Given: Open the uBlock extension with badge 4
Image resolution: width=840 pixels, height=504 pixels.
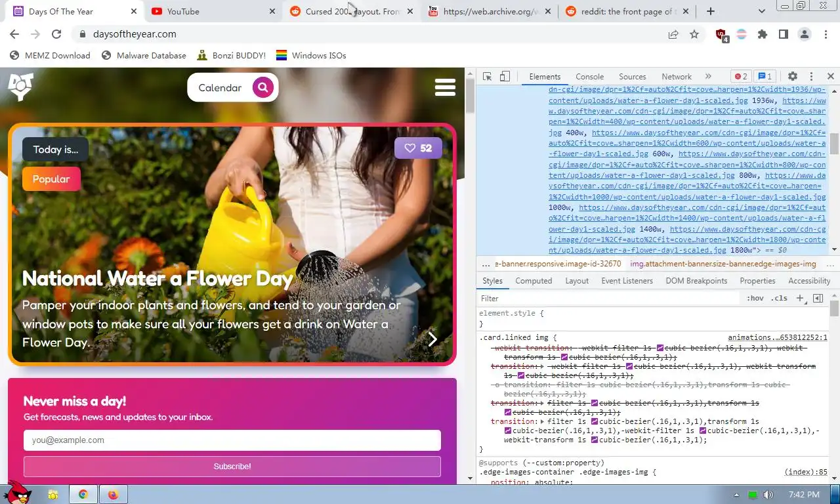Looking at the screenshot, I should click(x=722, y=35).
